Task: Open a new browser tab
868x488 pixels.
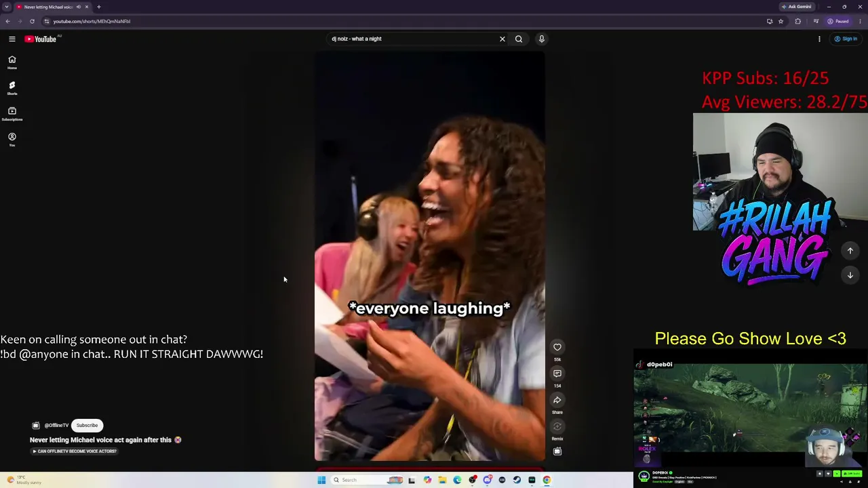Action: (x=98, y=7)
